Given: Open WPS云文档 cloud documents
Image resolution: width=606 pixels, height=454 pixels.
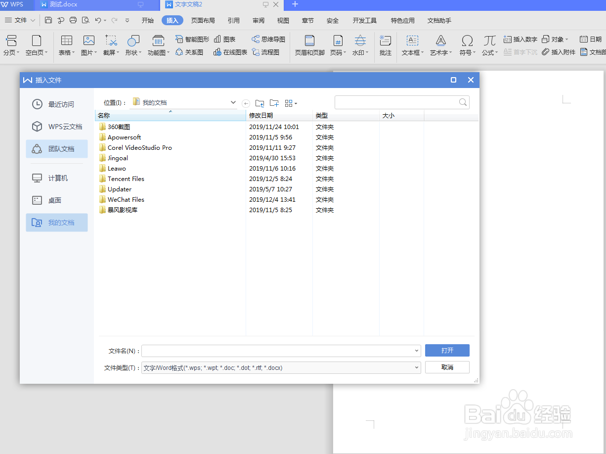Looking at the screenshot, I should click(57, 126).
